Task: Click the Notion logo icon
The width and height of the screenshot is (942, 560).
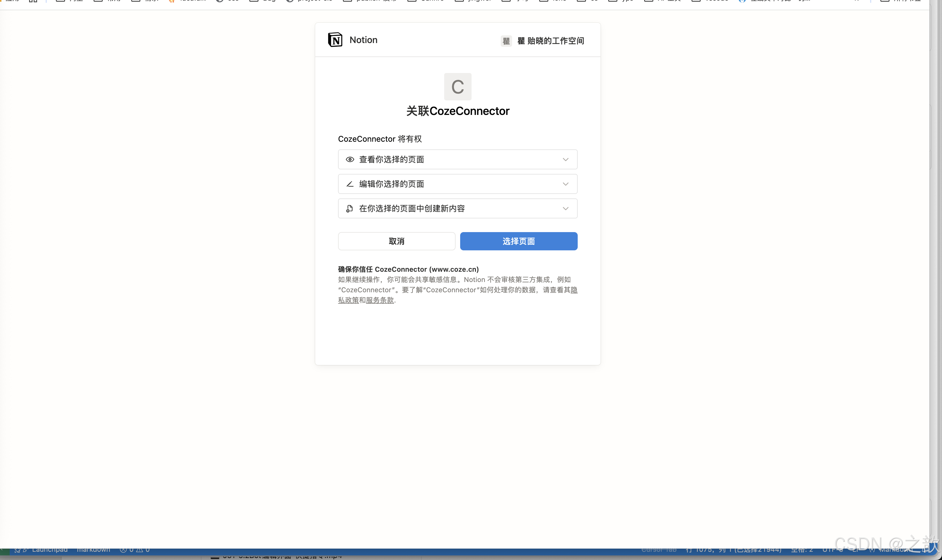Action: coord(335,40)
